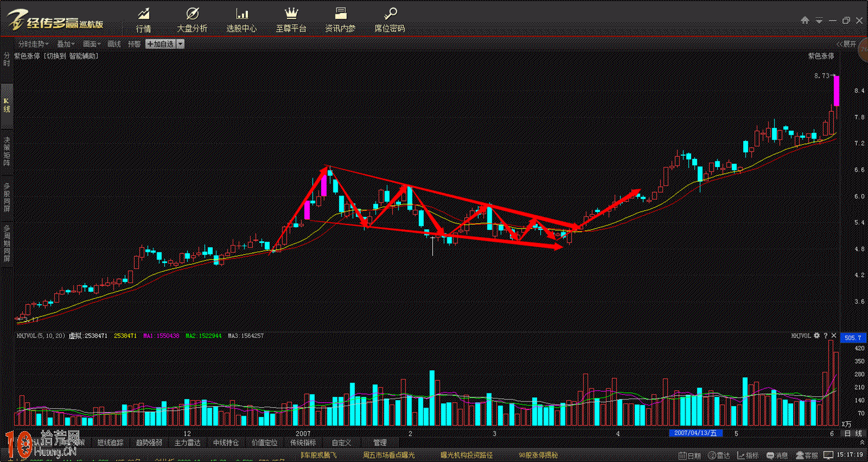Open the 叠加 overlay dropdown

(x=66, y=44)
